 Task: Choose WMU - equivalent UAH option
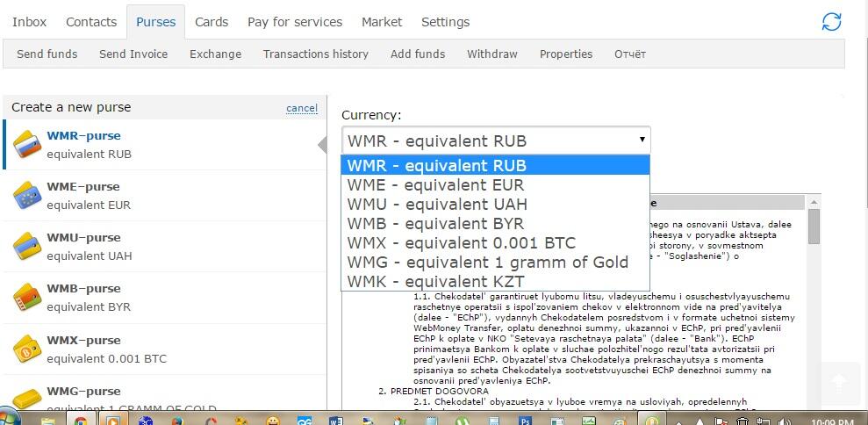click(x=496, y=204)
